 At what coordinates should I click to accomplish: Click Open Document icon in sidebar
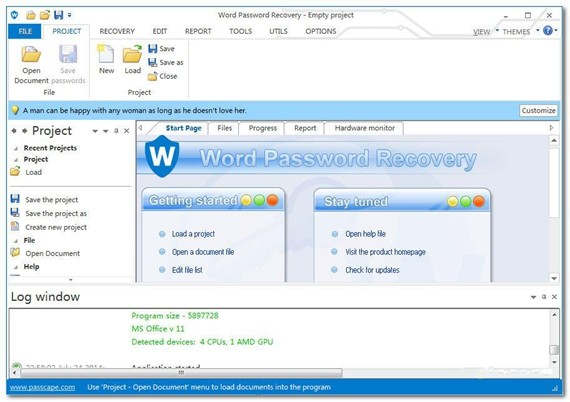(x=15, y=253)
